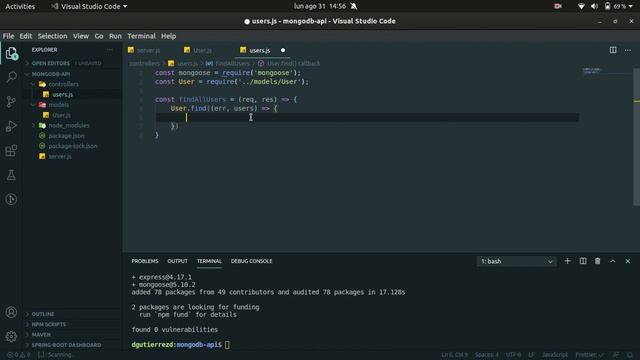The width and height of the screenshot is (640, 360).
Task: Open package-lock.json in the Explorer
Action: (x=73, y=146)
